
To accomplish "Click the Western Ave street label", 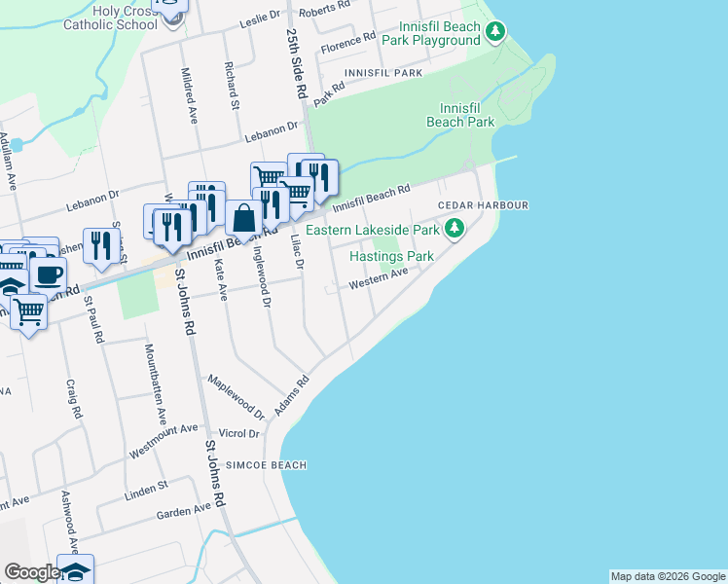I will (x=379, y=278).
